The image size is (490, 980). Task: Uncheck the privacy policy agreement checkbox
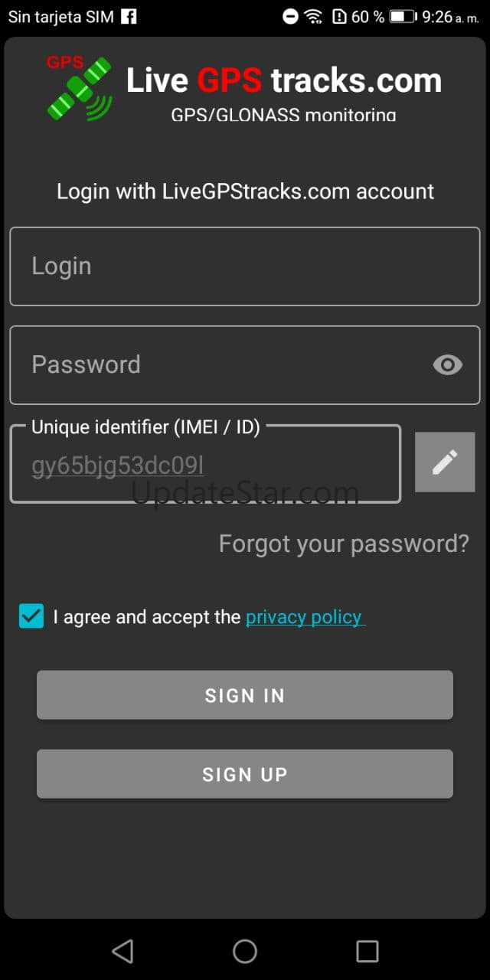[x=31, y=616]
